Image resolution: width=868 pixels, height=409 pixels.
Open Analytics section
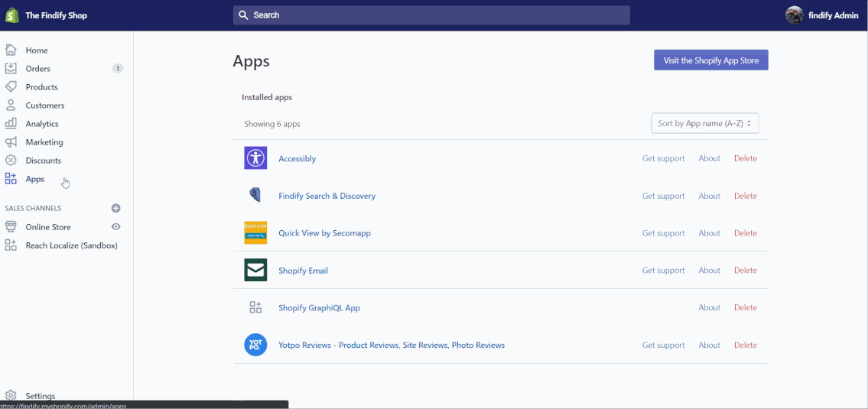click(x=42, y=123)
